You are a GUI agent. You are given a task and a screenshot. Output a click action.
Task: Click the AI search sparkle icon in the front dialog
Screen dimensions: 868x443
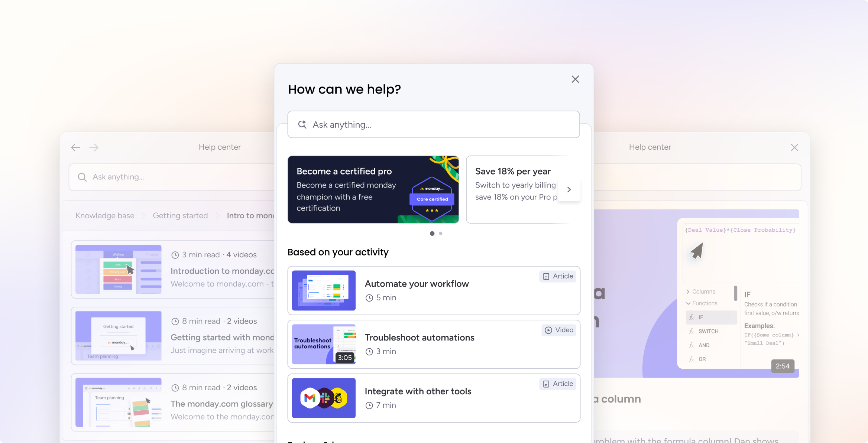click(x=302, y=124)
